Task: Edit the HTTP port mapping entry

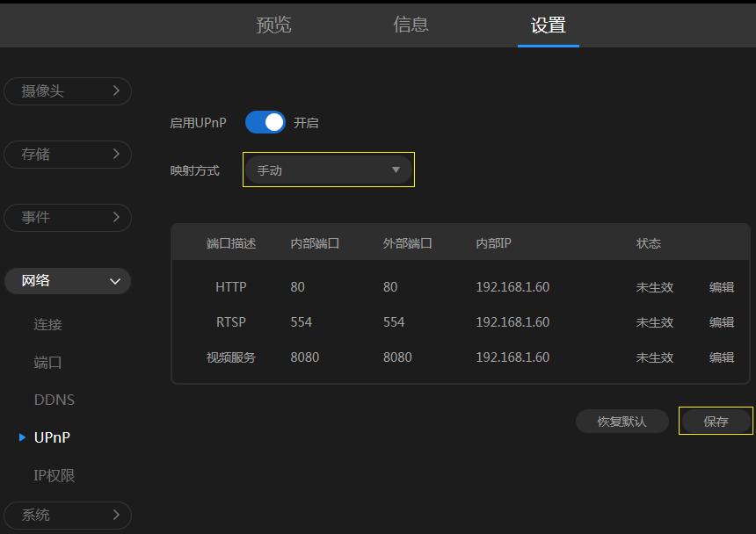Action: 721,286
